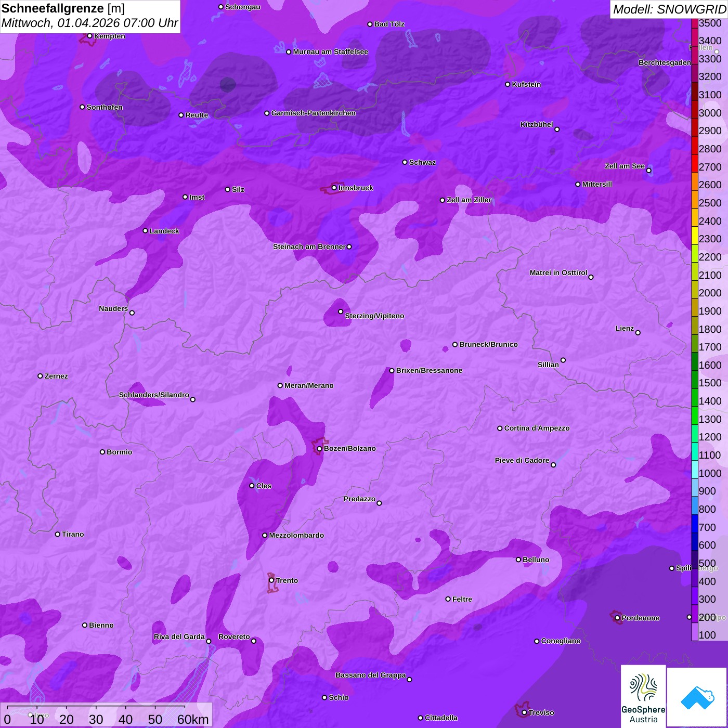Image resolution: width=728 pixels, height=728 pixels.
Task: Click the 'Schwaz' label
Action: click(x=422, y=162)
